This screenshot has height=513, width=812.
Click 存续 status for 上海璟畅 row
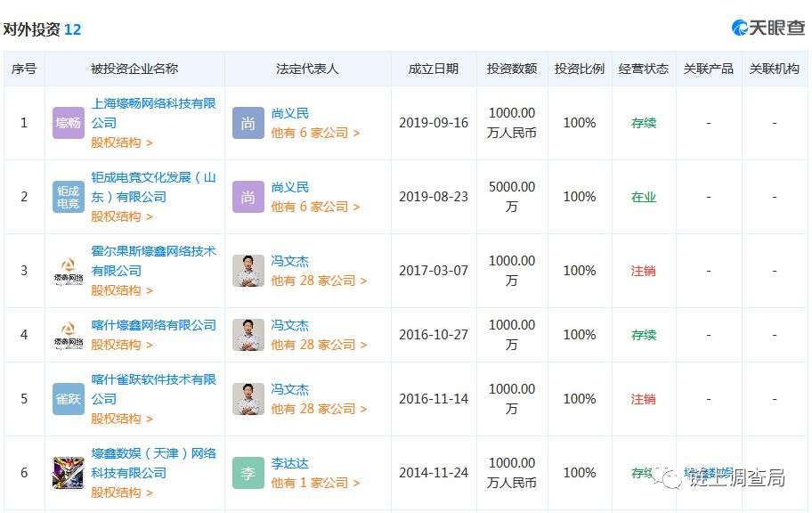click(x=644, y=123)
